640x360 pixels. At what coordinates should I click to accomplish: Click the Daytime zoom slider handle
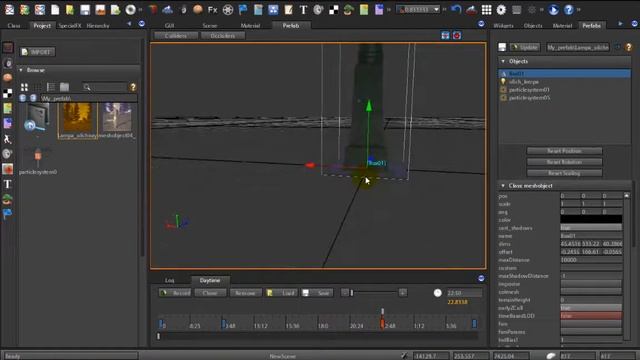tap(351, 293)
